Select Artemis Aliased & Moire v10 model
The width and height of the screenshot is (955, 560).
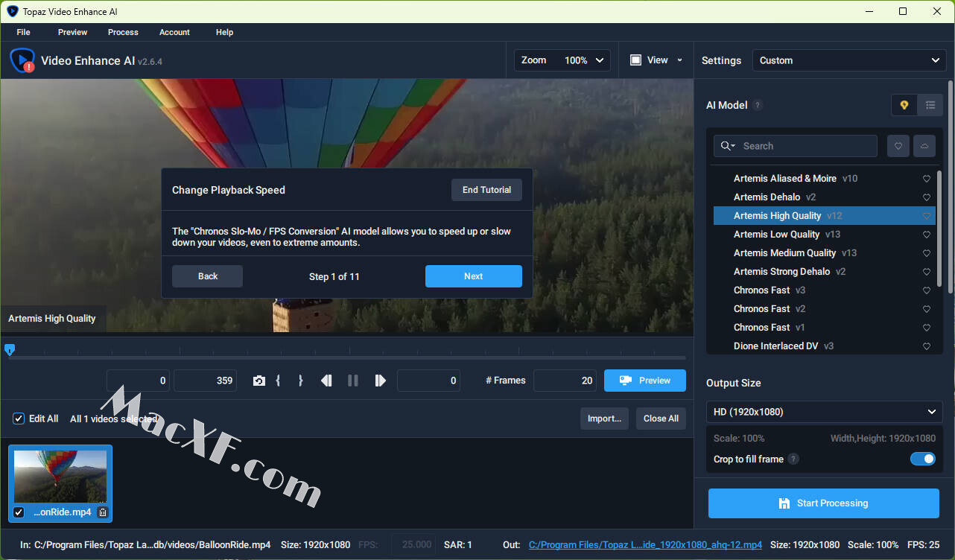pos(825,179)
